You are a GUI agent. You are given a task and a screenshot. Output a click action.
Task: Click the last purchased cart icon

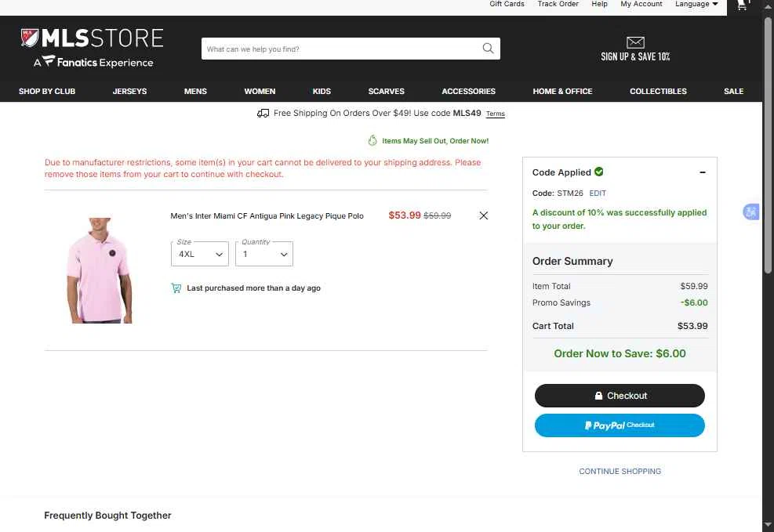click(176, 288)
